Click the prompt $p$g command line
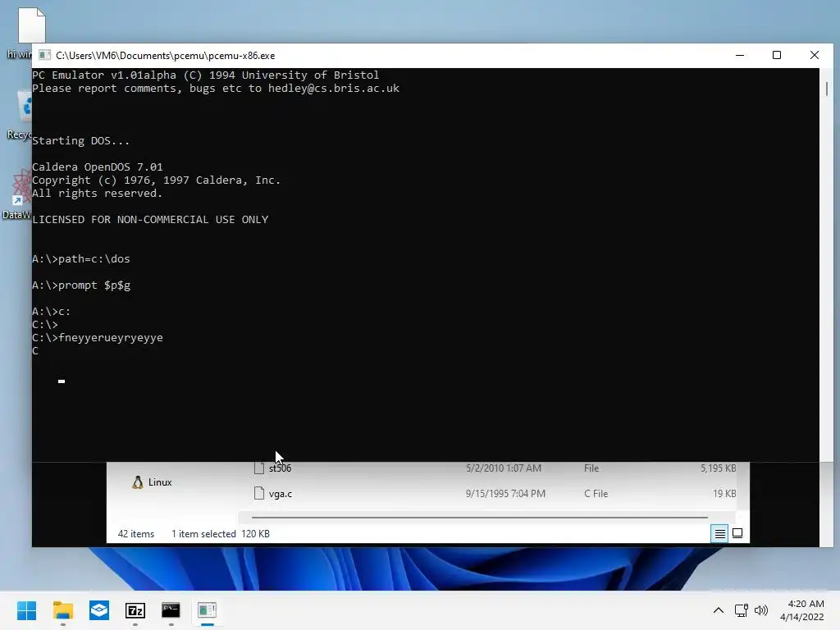 click(81, 285)
